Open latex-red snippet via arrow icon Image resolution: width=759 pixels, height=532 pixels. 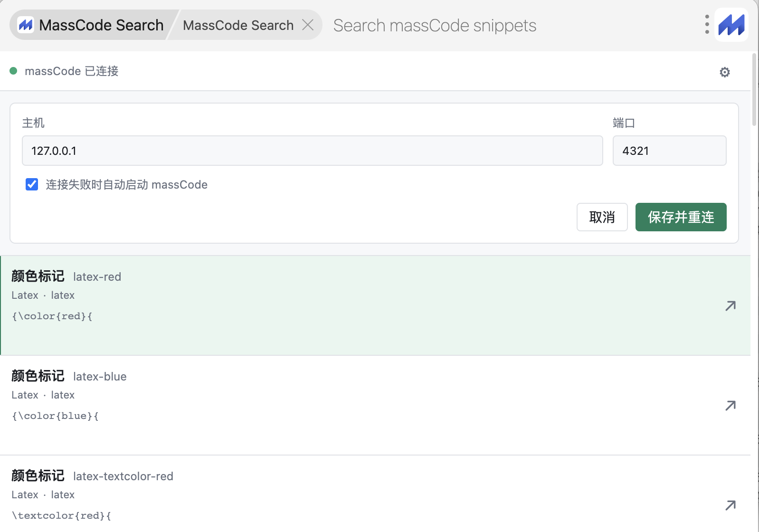[731, 305]
